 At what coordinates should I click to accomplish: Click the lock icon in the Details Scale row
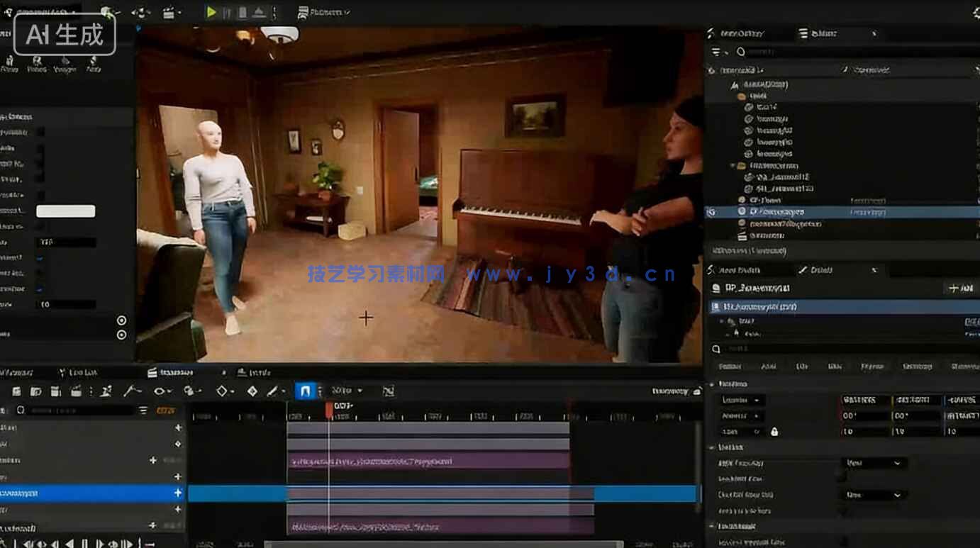(x=774, y=431)
